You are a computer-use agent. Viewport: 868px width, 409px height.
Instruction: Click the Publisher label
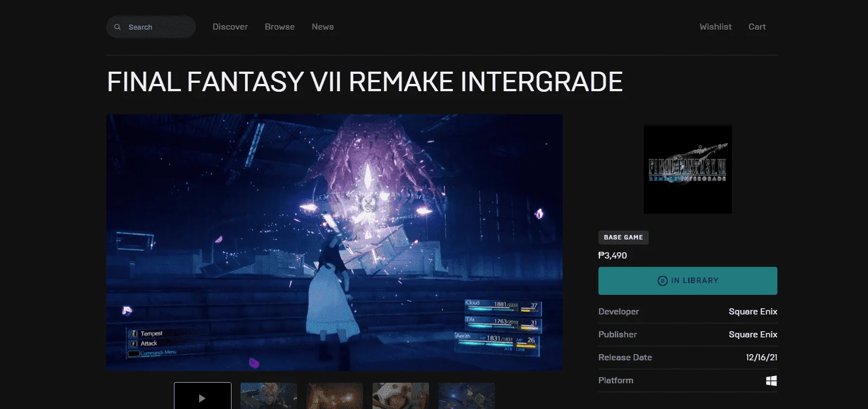(617, 335)
